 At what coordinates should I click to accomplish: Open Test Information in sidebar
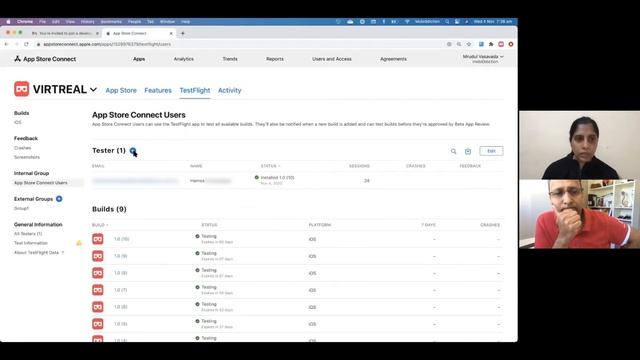pos(31,243)
